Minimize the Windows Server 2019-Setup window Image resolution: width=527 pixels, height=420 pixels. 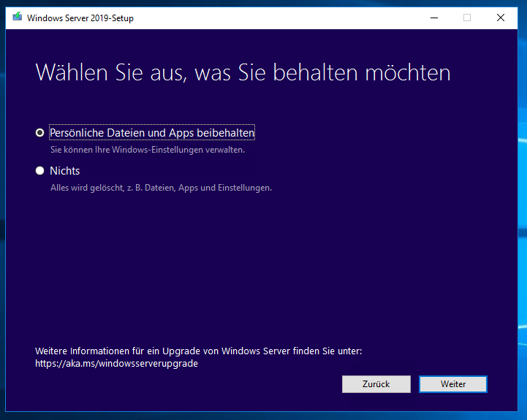434,18
